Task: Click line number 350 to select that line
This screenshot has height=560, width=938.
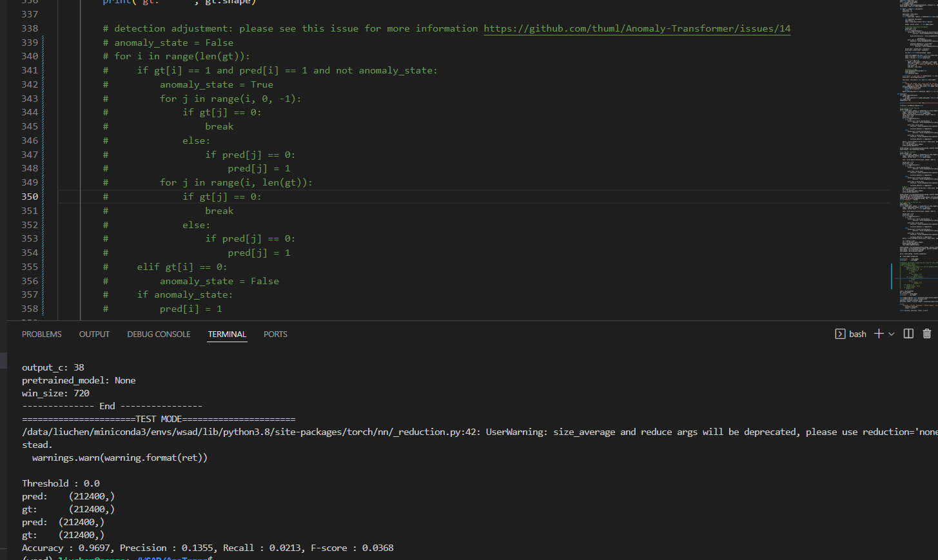Action: coord(30,196)
